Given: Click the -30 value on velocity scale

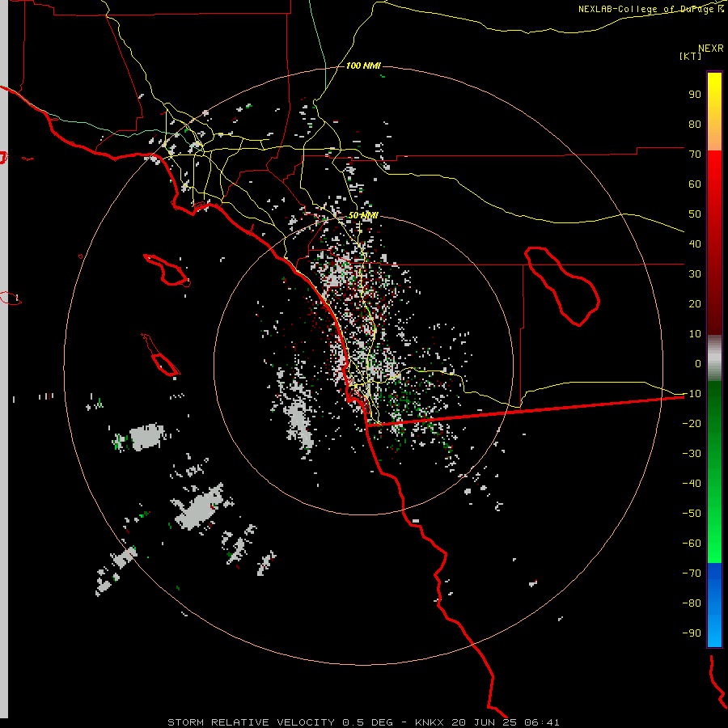Looking at the screenshot, I should point(692,454).
